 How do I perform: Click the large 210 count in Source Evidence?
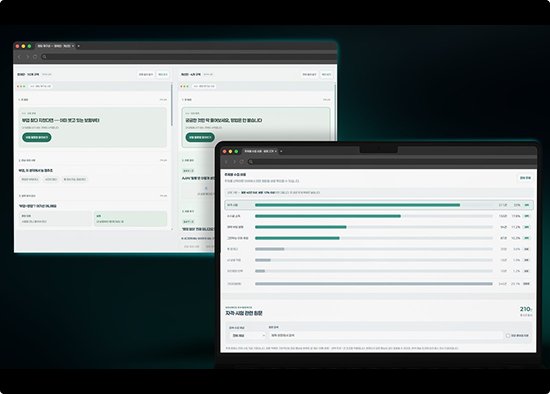coord(525,309)
